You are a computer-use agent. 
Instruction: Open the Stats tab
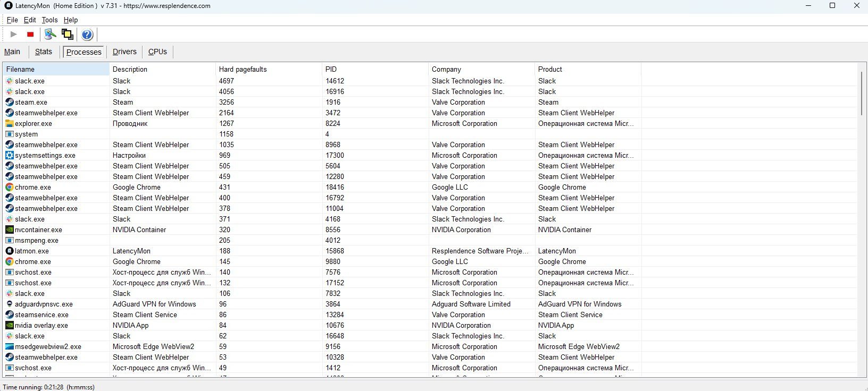coord(44,52)
